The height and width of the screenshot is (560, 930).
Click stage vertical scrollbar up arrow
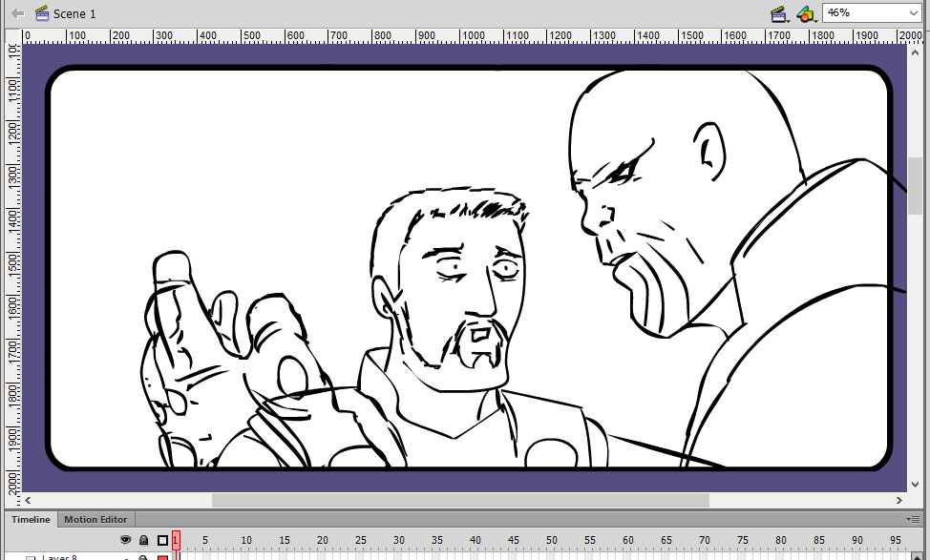pos(915,52)
